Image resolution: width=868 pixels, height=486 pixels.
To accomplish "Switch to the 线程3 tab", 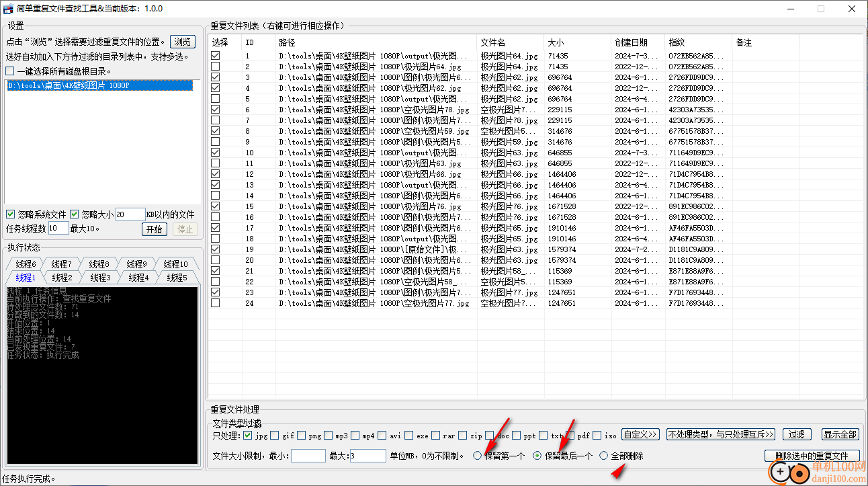I will 100,278.
